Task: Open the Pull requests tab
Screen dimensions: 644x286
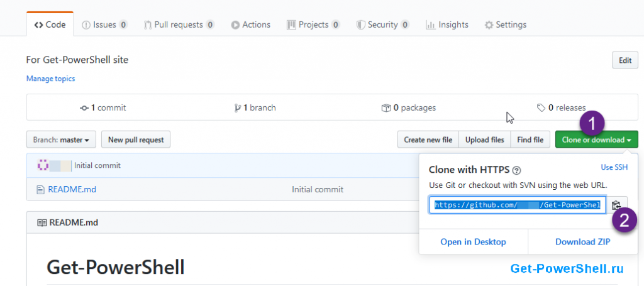Action: (179, 25)
